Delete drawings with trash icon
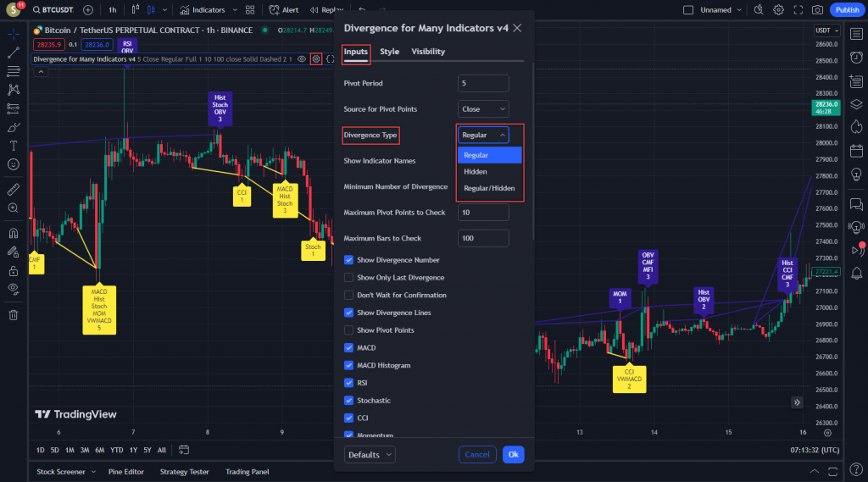This screenshot has width=868, height=482. pos(14,315)
